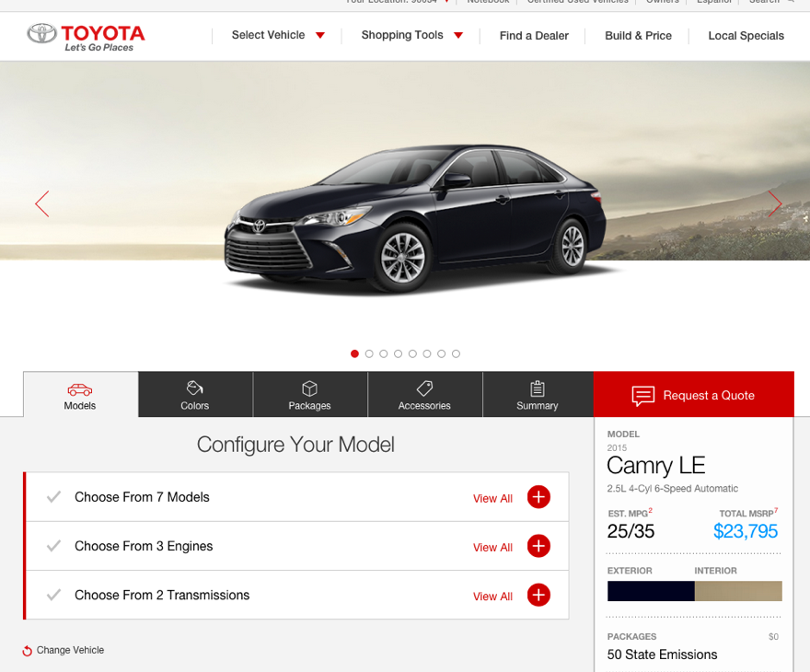Click the Camry LE model name
810x672 pixels.
(656, 466)
